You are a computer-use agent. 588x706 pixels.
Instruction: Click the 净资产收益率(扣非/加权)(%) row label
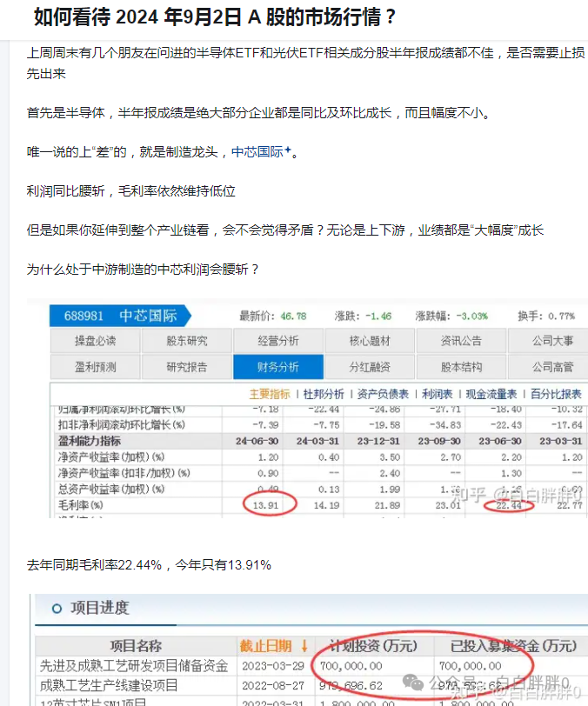tap(124, 473)
